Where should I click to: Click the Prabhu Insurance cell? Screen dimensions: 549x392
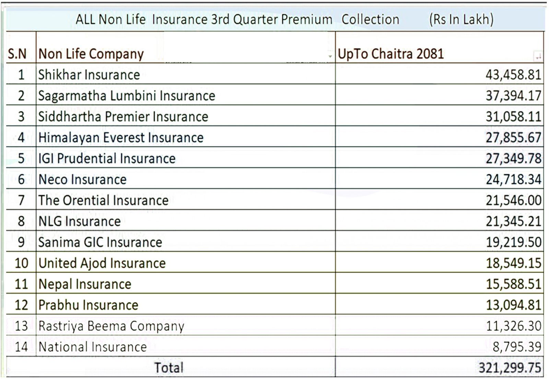(x=88, y=305)
